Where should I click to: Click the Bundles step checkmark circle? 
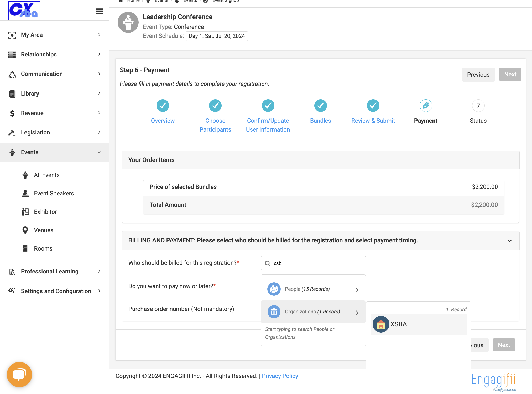pyautogui.click(x=321, y=106)
